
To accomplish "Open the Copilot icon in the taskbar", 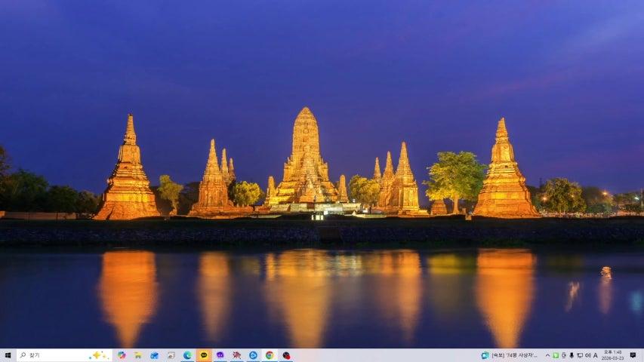I will coord(121,355).
